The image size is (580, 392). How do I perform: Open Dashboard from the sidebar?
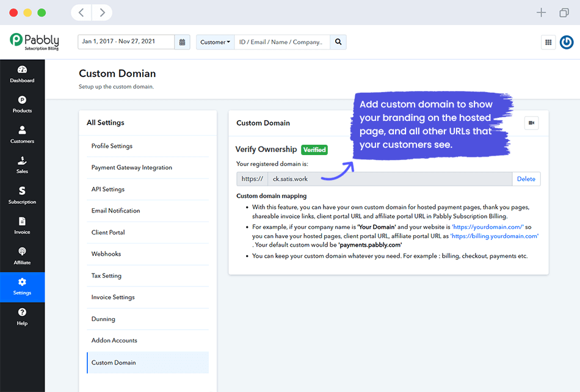22,74
